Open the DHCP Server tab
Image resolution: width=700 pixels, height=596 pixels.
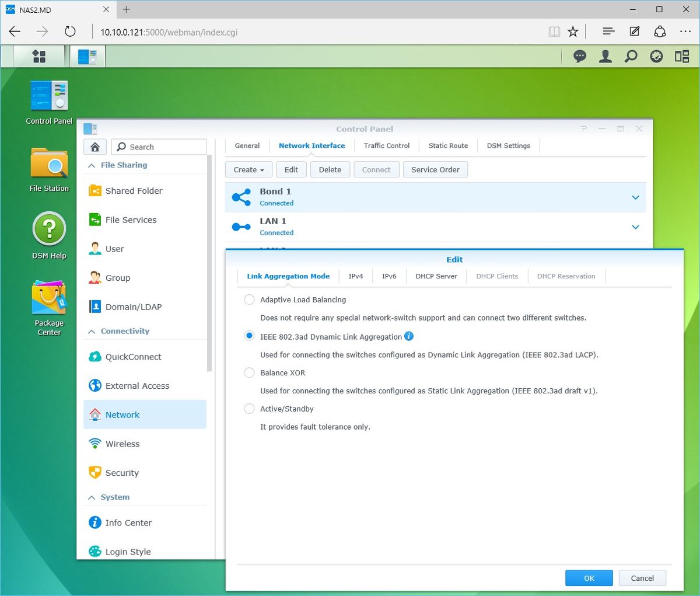click(x=436, y=276)
